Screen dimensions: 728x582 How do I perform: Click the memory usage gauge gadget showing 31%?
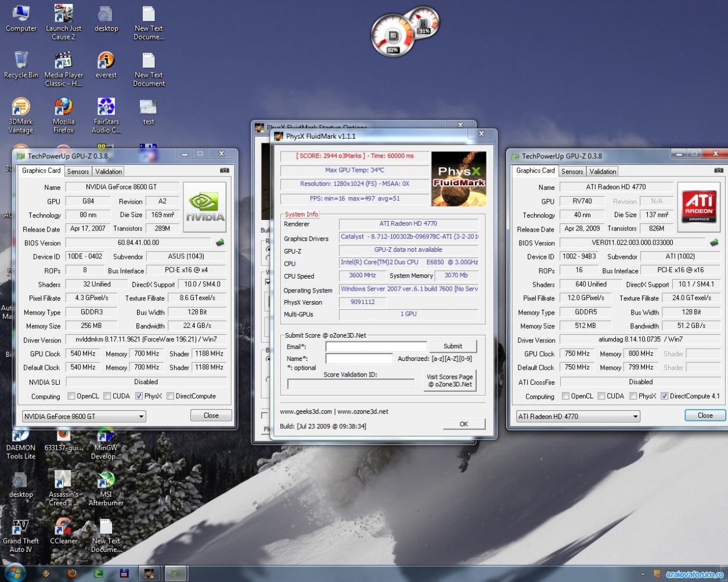click(x=424, y=22)
